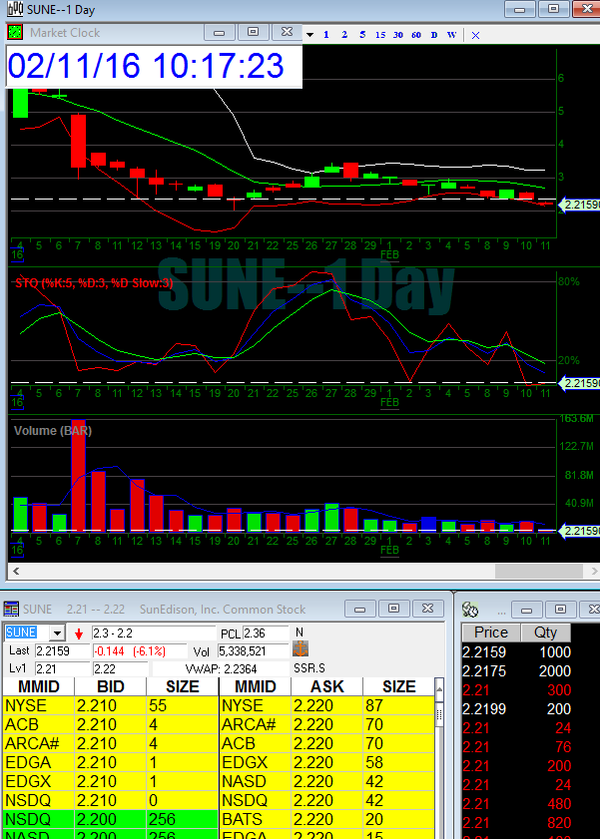Click the chart horizontal scrollbar thumb
Image resolution: width=600 pixels, height=839 pixels.
click(538, 571)
